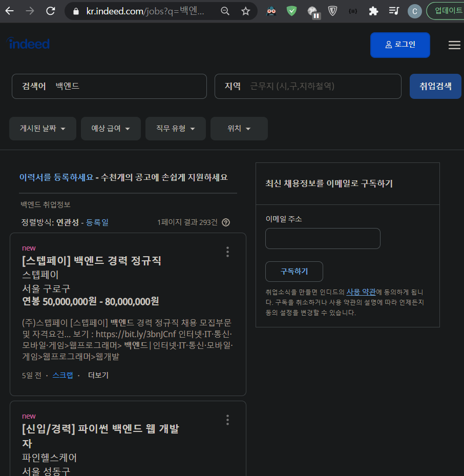Click 스크랩 on the 스텝페이 job card

coord(63,375)
